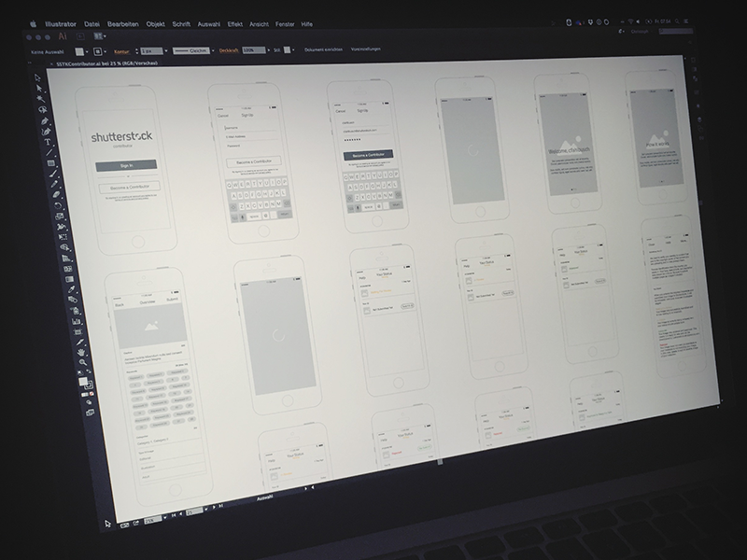Activate the Zoom tool at toolbar bottom
The image size is (747, 560).
point(82,362)
